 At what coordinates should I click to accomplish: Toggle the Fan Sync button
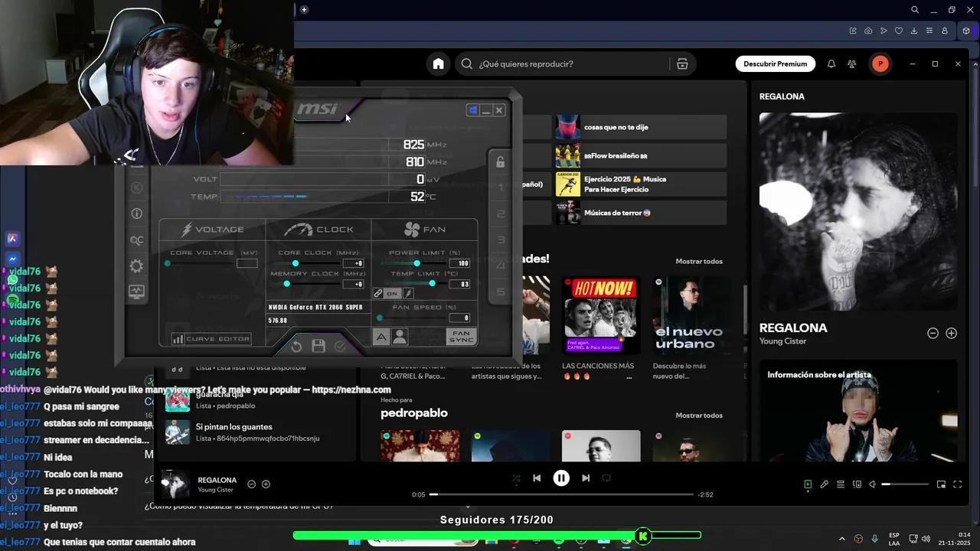pyautogui.click(x=461, y=337)
